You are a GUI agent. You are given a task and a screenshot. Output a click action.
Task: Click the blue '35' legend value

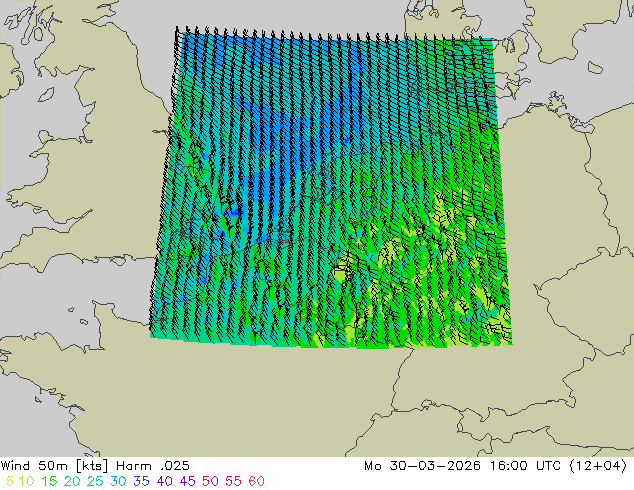pos(141,481)
